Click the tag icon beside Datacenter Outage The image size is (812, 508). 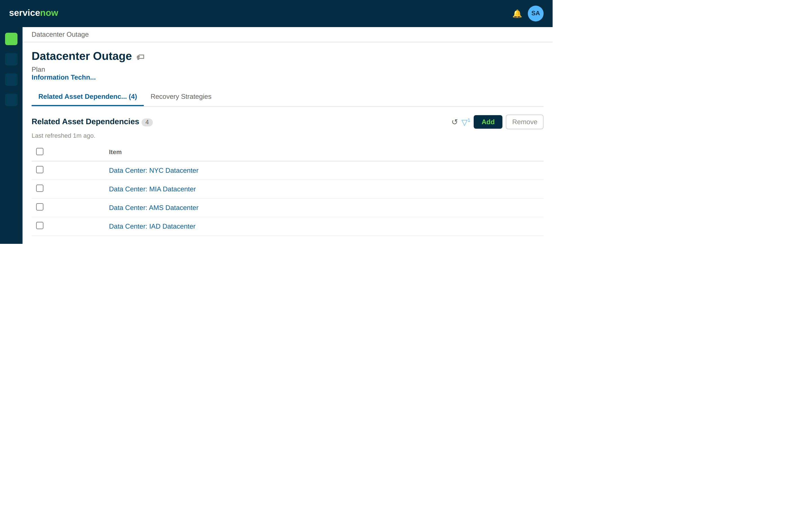(x=140, y=57)
